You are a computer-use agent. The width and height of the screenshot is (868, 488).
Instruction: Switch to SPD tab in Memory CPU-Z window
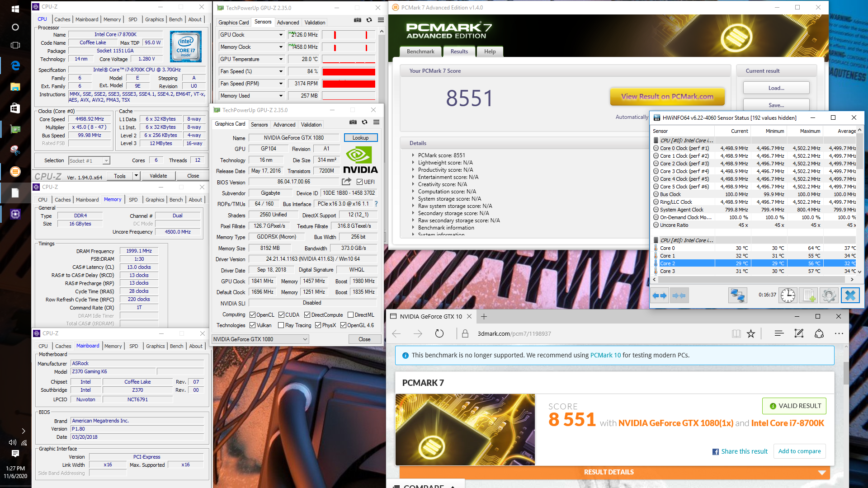tap(133, 200)
